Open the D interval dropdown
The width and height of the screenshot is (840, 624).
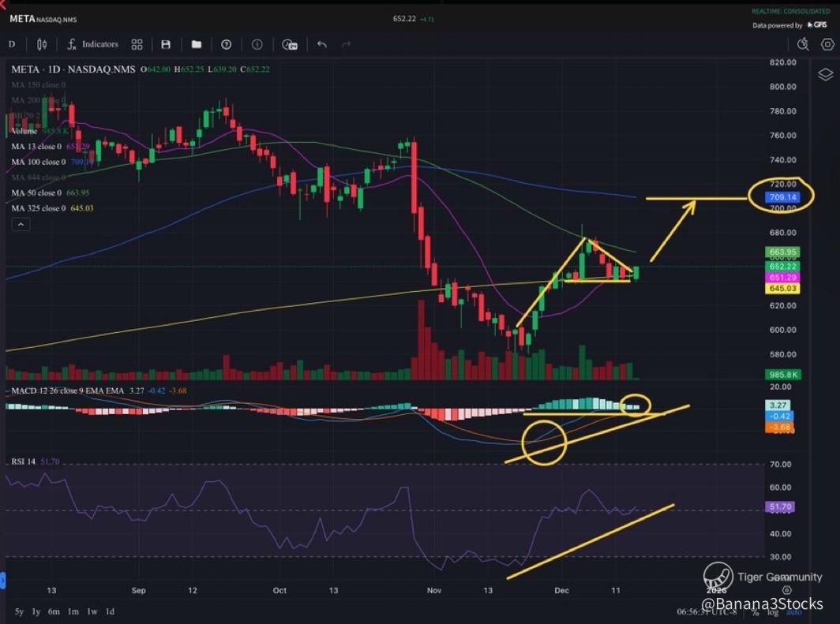tap(12, 44)
